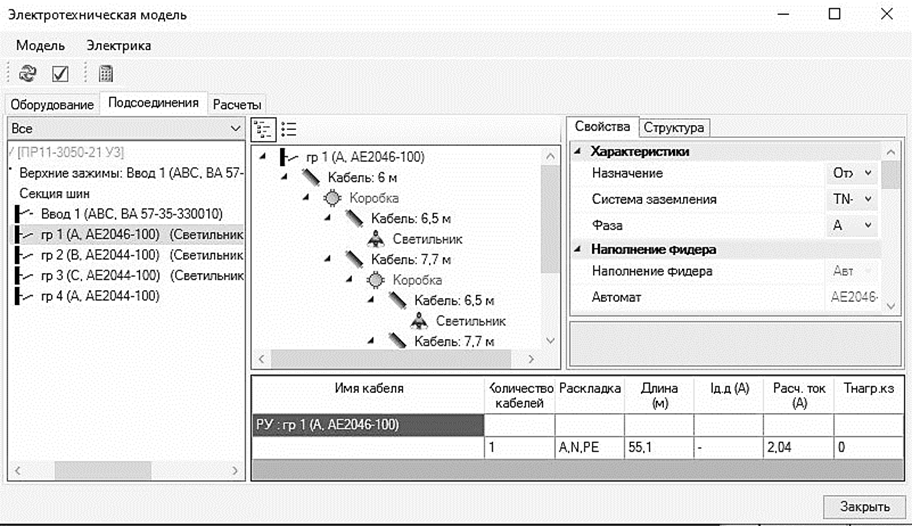912x526 pixels.
Task: Switch to list view mode icon
Action: point(289,128)
